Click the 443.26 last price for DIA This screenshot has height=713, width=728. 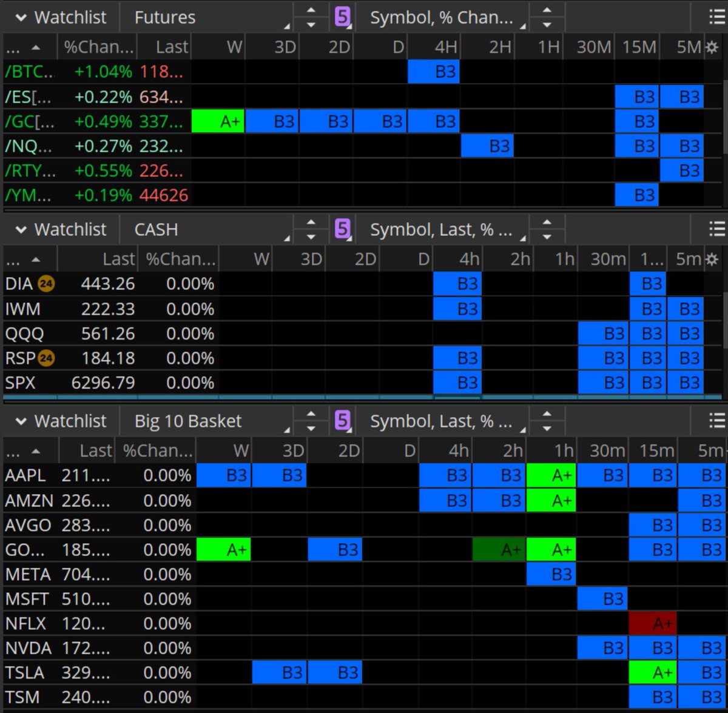click(x=108, y=284)
